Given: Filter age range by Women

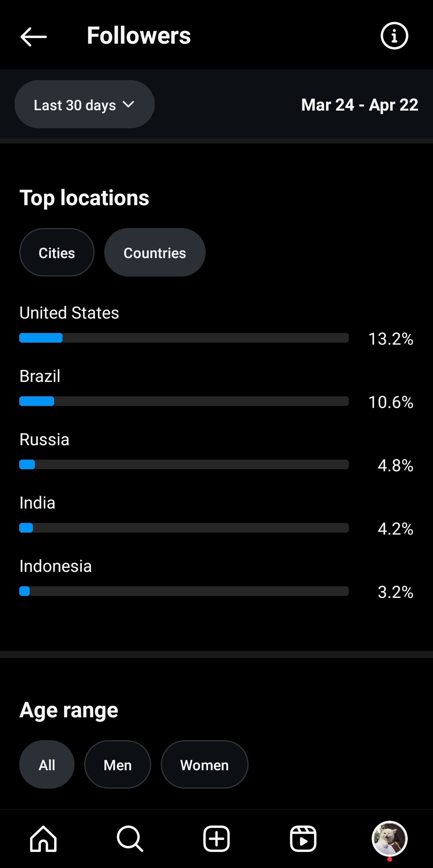Looking at the screenshot, I should (x=204, y=765).
